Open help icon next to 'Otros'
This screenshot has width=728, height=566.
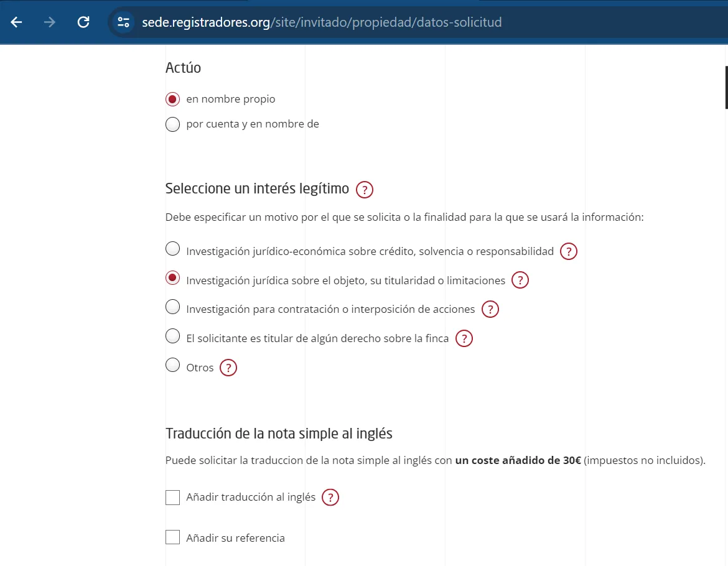[228, 368]
